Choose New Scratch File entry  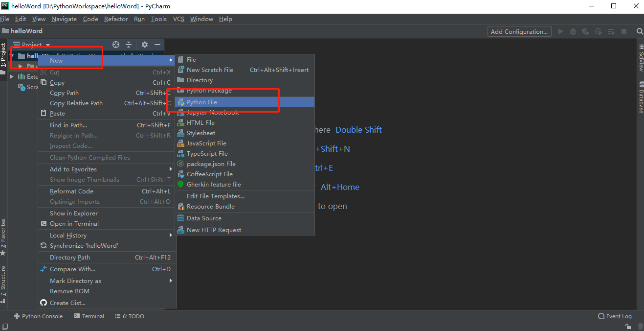click(x=245, y=70)
